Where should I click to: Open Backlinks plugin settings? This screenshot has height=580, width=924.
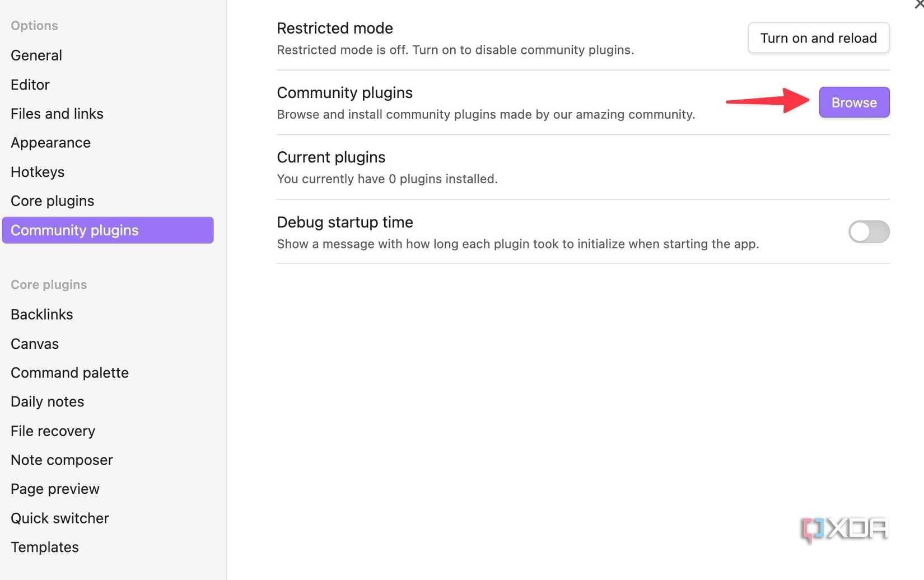(x=42, y=315)
